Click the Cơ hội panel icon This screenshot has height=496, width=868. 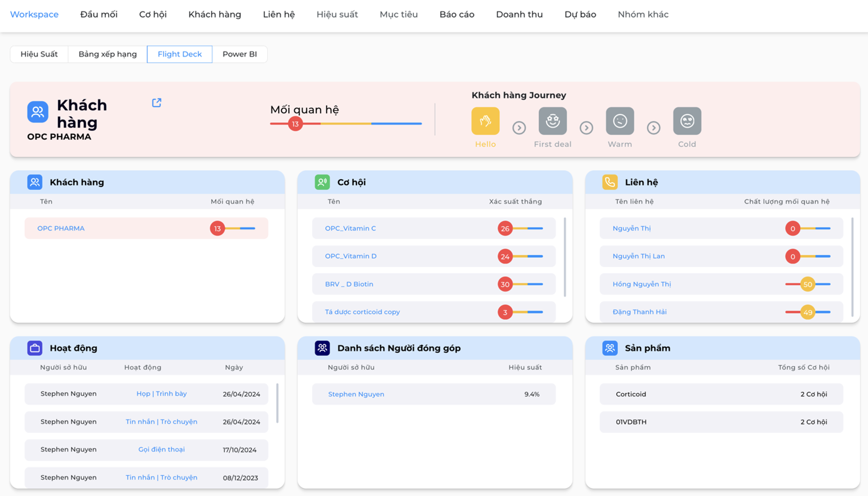pos(322,182)
